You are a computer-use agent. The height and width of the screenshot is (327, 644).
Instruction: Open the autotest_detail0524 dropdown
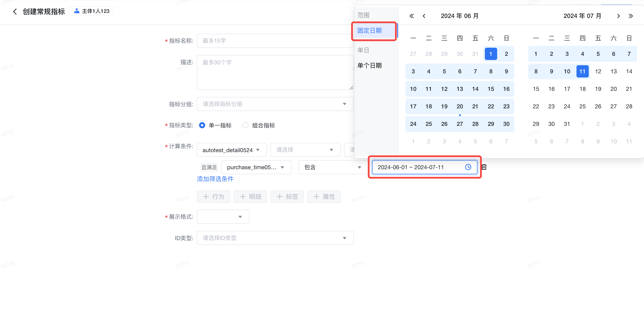click(232, 150)
